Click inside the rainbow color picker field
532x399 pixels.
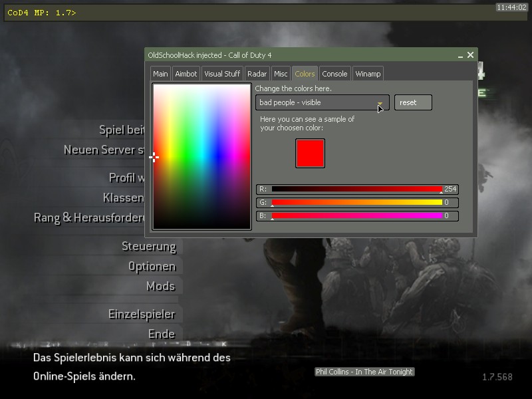[202, 157]
